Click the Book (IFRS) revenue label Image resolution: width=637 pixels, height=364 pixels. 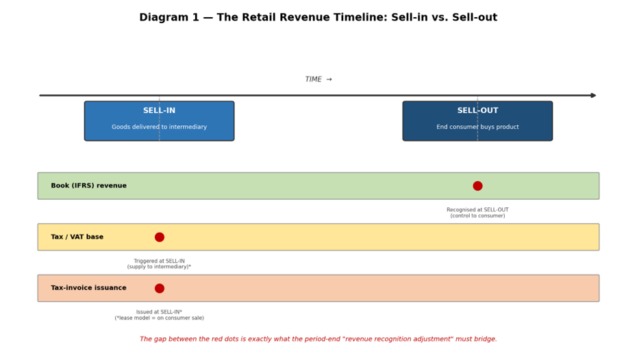coord(88,185)
